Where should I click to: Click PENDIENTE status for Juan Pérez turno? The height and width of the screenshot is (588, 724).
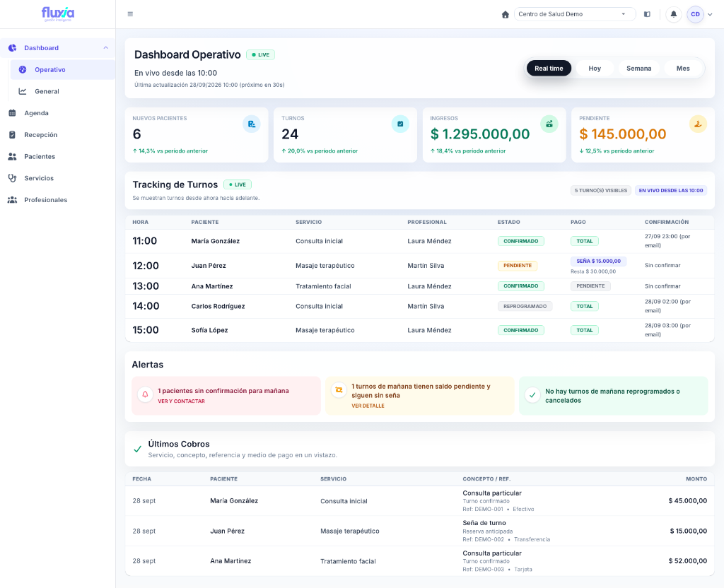point(517,266)
